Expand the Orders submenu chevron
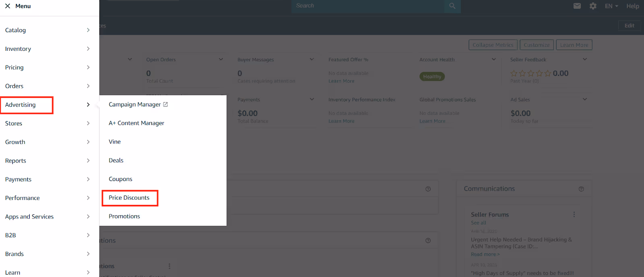This screenshot has width=644, height=277. point(88,86)
